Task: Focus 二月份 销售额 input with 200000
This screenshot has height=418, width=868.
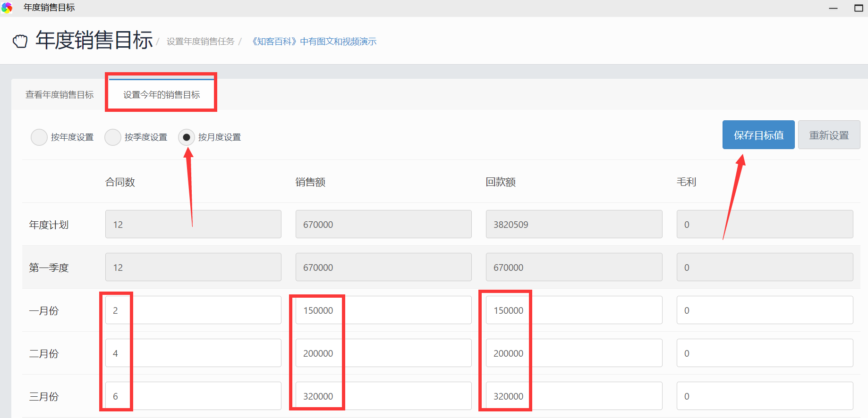Action: click(383, 353)
